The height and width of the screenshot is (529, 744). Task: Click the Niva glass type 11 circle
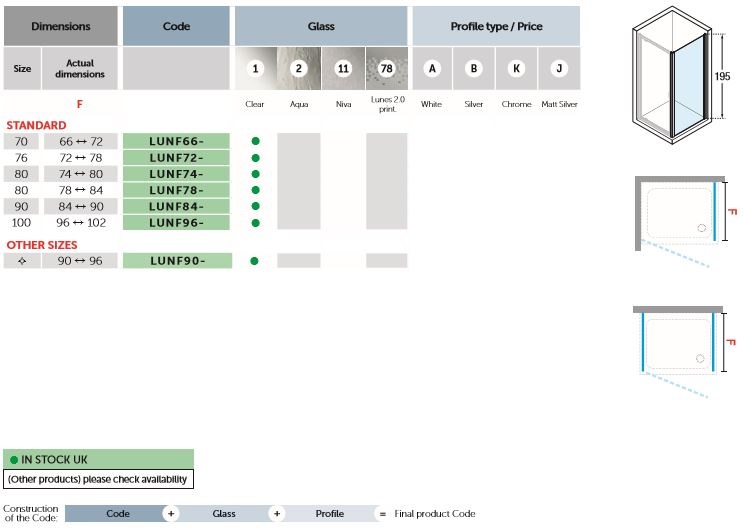343,68
